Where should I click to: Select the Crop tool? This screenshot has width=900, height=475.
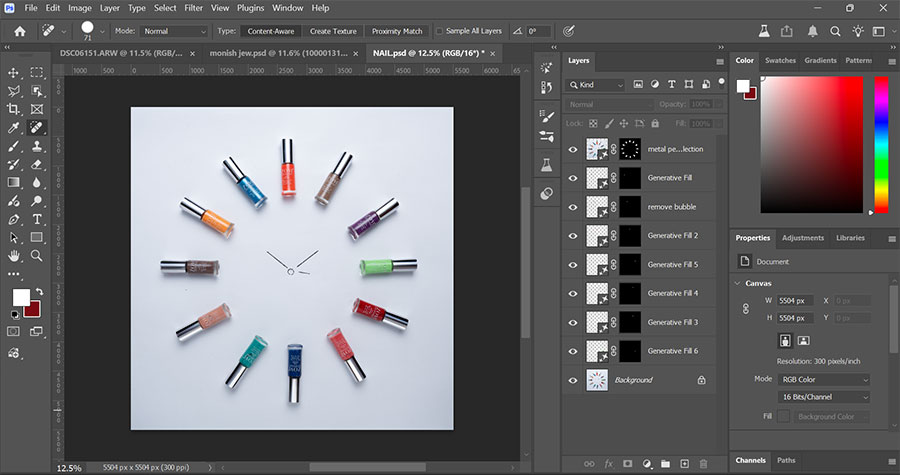(x=13, y=109)
